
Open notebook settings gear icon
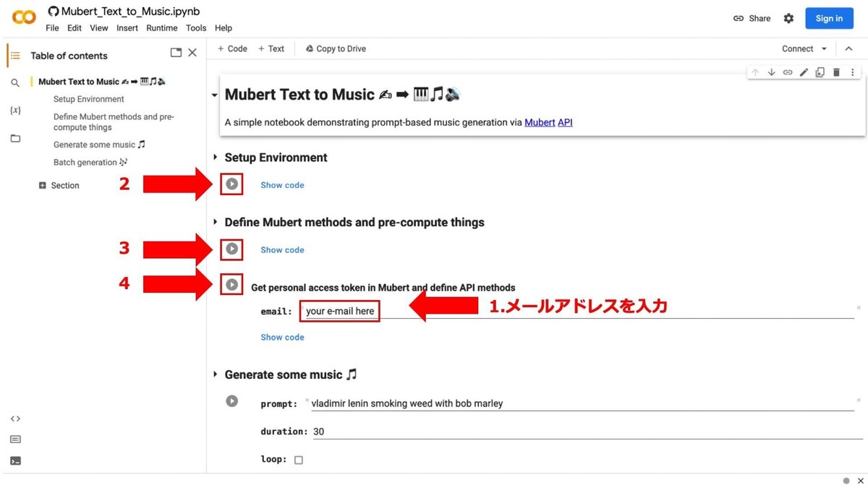click(788, 18)
